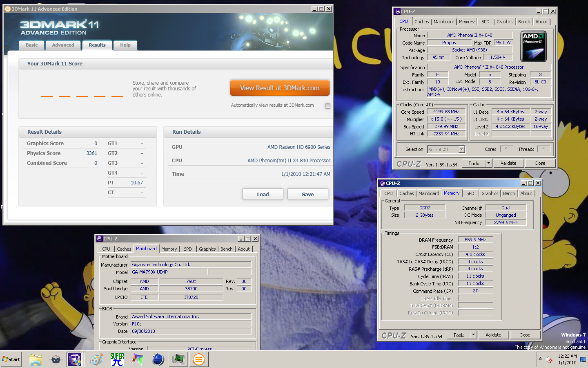Select the Results tab in 3DMark
588x368 pixels.
pos(97,45)
